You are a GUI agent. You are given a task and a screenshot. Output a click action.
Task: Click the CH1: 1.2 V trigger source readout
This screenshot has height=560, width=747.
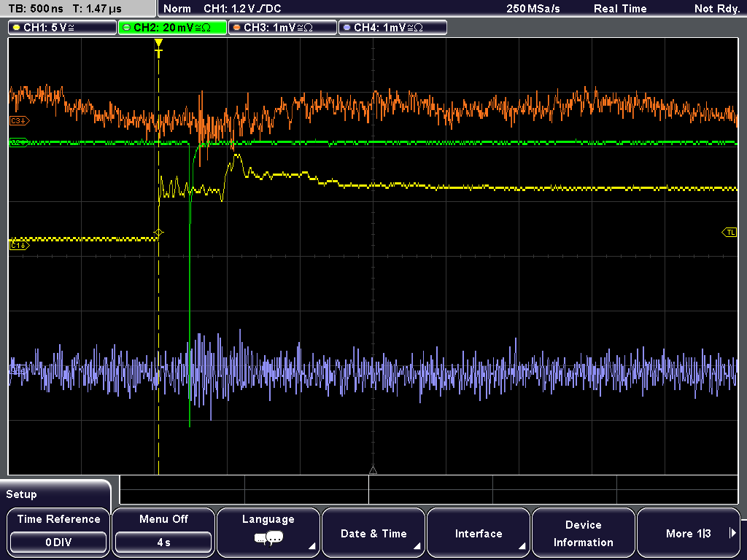click(242, 9)
